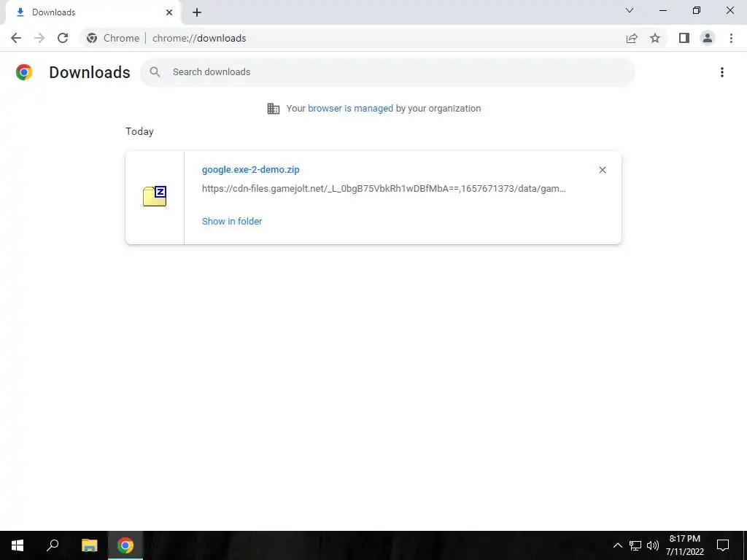This screenshot has height=560, width=747.
Task: Click the zip file icon thumbnail
Action: pos(155,196)
